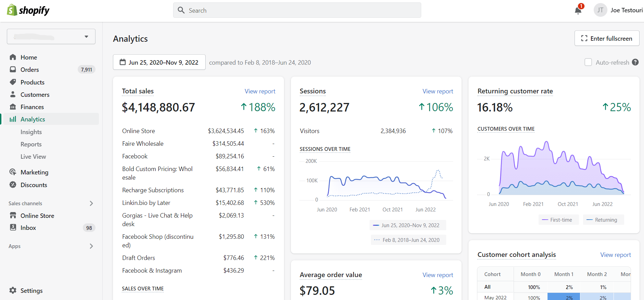Click the Settings gear icon
This screenshot has height=300, width=644.
tap(13, 290)
